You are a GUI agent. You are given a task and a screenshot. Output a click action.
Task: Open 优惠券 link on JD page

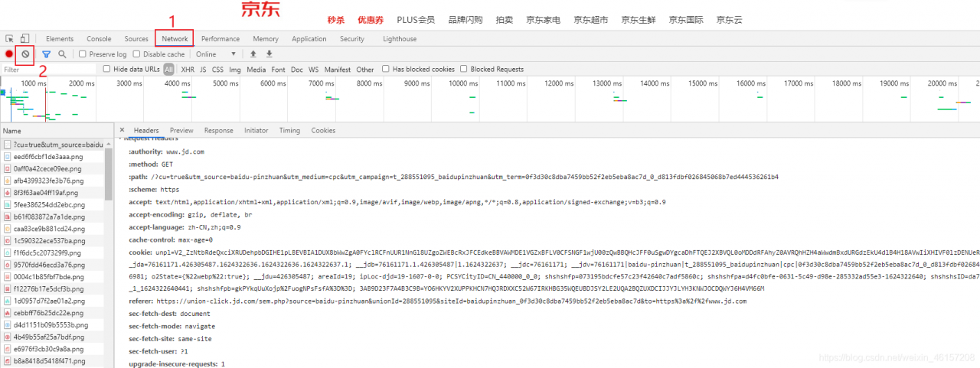[x=371, y=20]
